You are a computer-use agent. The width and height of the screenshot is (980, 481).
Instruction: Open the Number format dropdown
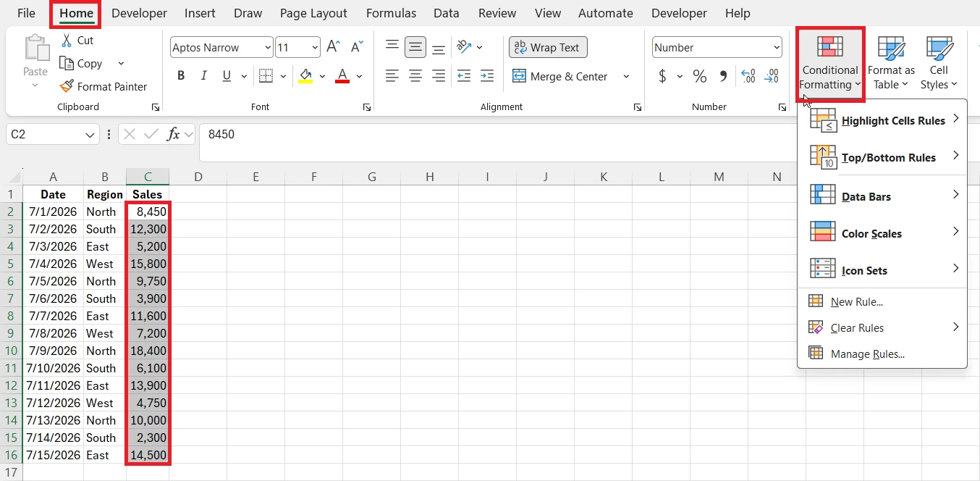[777, 48]
